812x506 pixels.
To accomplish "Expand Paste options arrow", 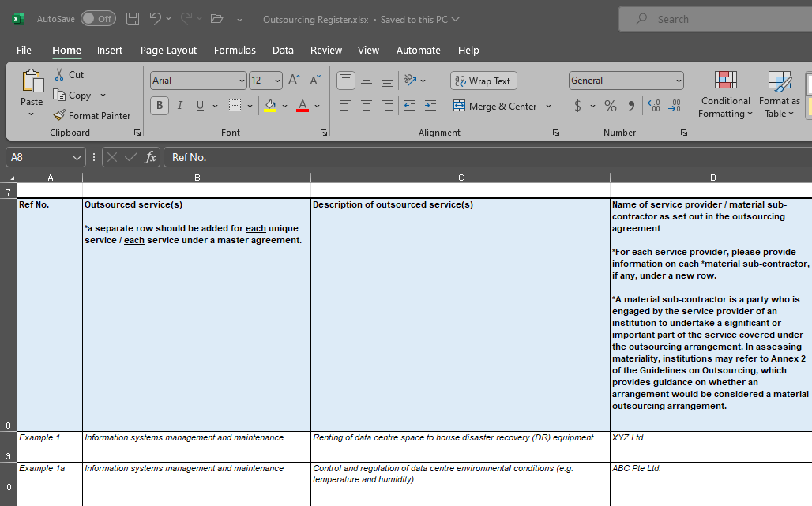I will 32,114.
